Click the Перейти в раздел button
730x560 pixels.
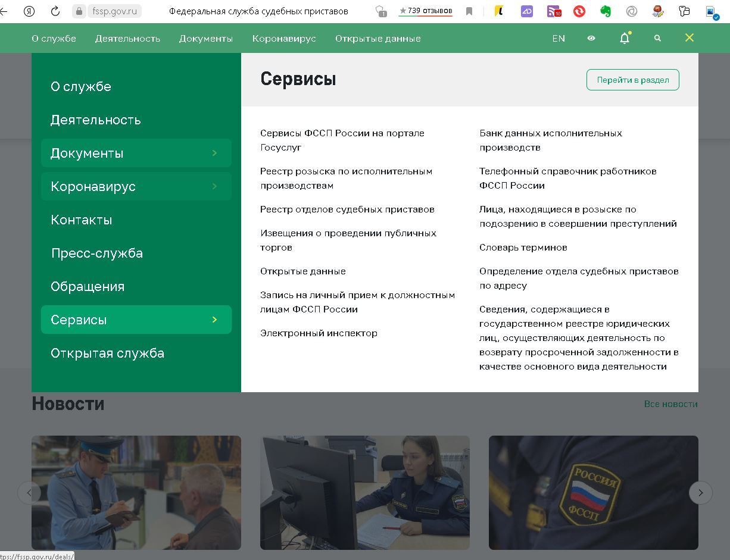point(632,79)
